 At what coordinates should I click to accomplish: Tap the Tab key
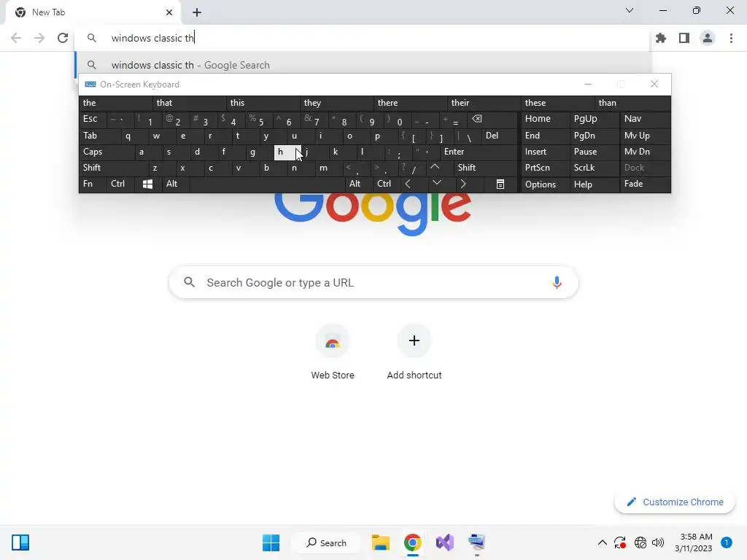pos(99,136)
